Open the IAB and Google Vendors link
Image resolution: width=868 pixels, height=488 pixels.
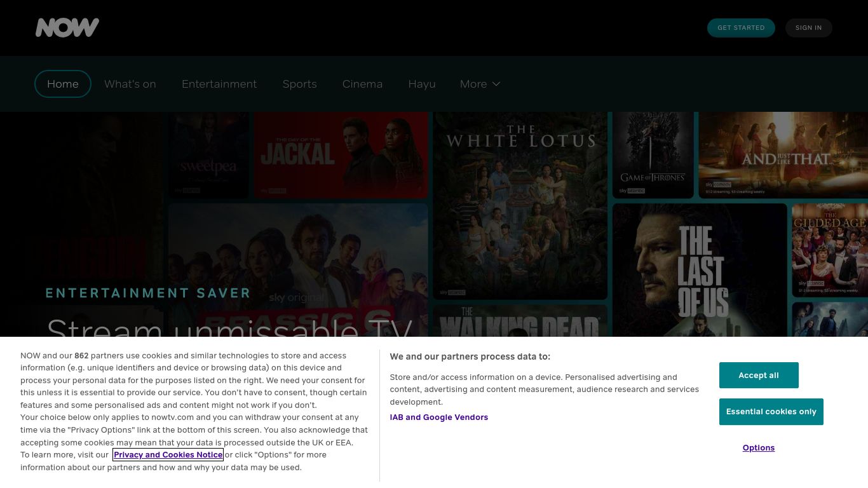(x=439, y=417)
